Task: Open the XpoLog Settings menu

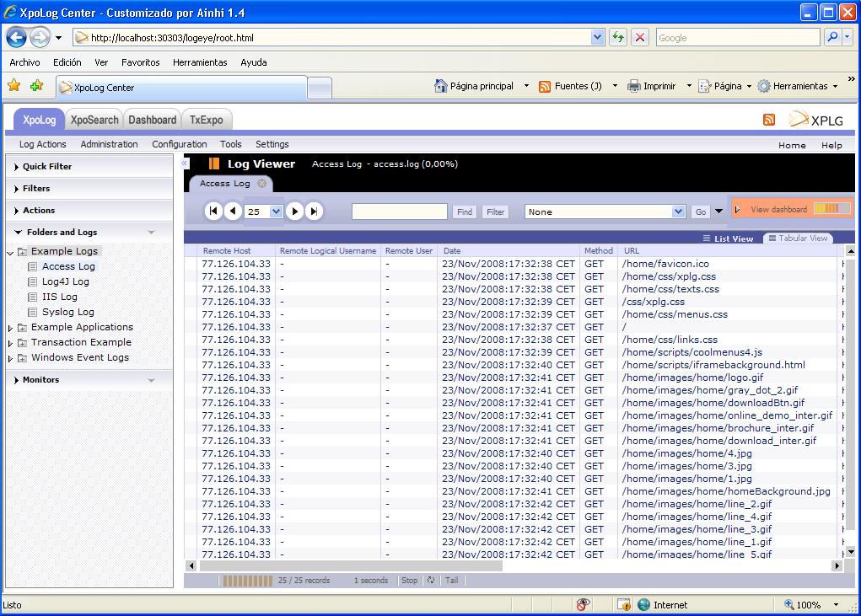Action: tap(272, 144)
